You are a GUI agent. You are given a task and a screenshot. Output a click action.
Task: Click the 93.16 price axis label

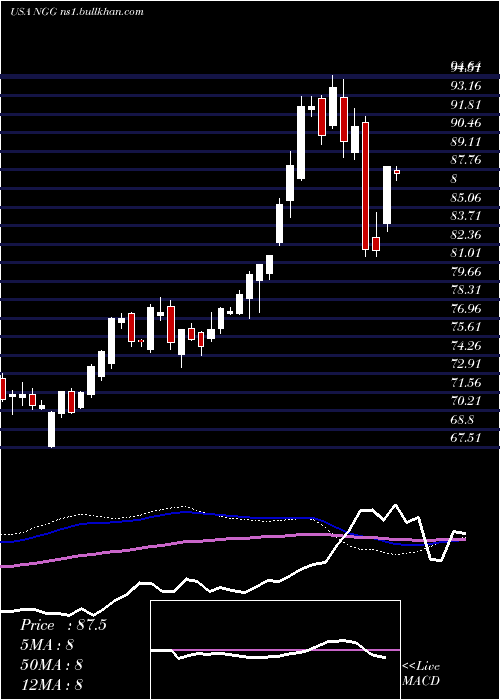tap(466, 86)
